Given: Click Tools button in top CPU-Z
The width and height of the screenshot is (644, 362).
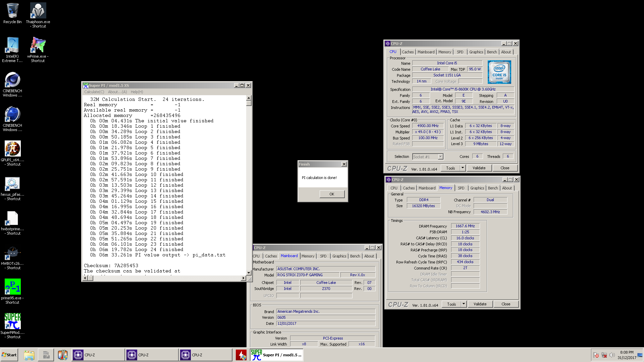Looking at the screenshot, I should [450, 168].
